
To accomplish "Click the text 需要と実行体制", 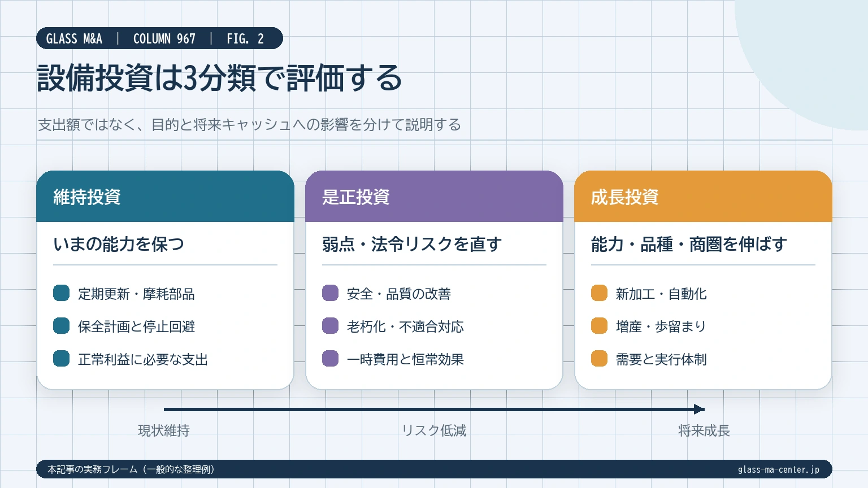I will [x=661, y=359].
